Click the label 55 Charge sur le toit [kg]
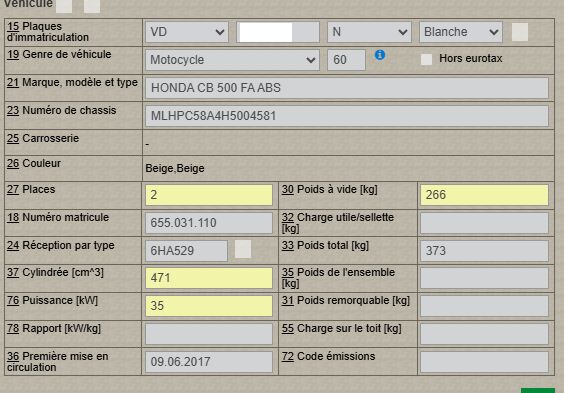 click(x=342, y=329)
